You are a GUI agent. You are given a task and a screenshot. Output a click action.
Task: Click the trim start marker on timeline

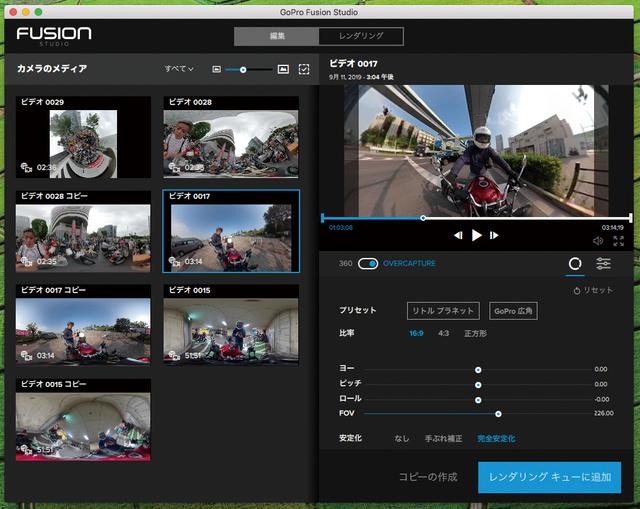tap(322, 218)
